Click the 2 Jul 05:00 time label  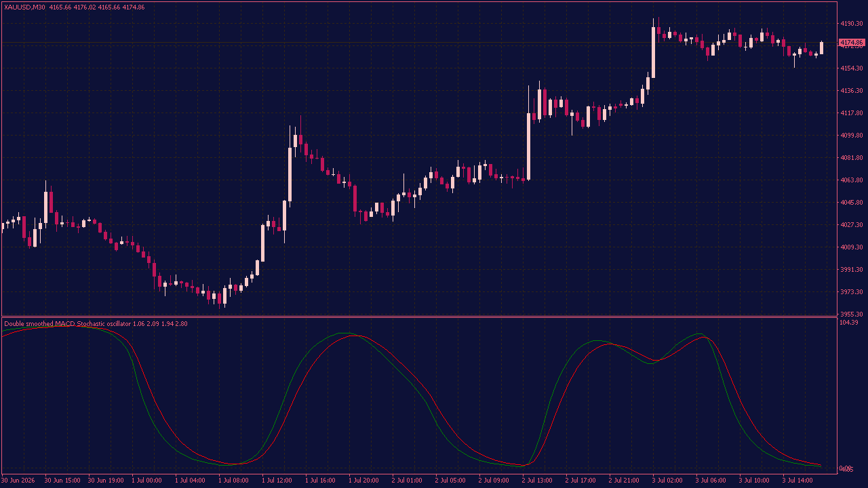click(x=450, y=481)
